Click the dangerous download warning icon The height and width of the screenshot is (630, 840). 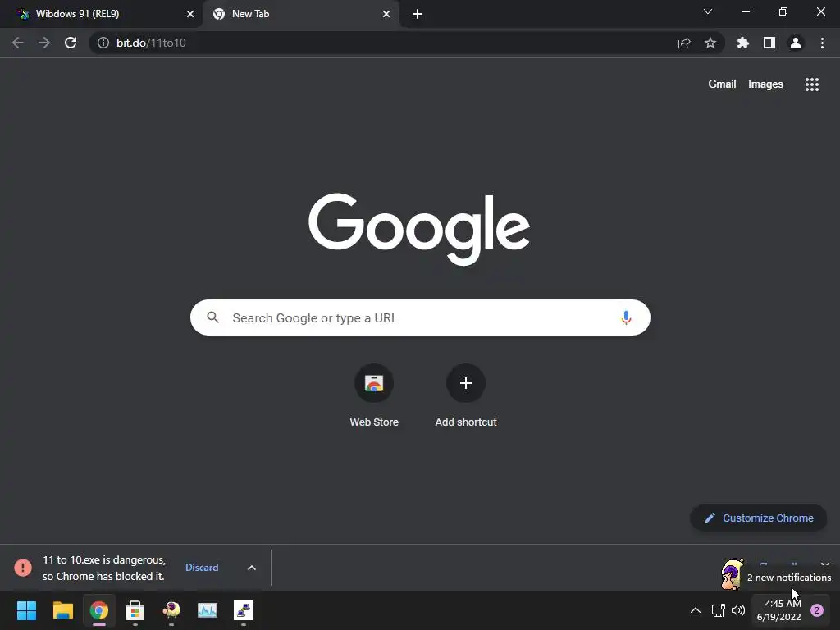click(23, 568)
